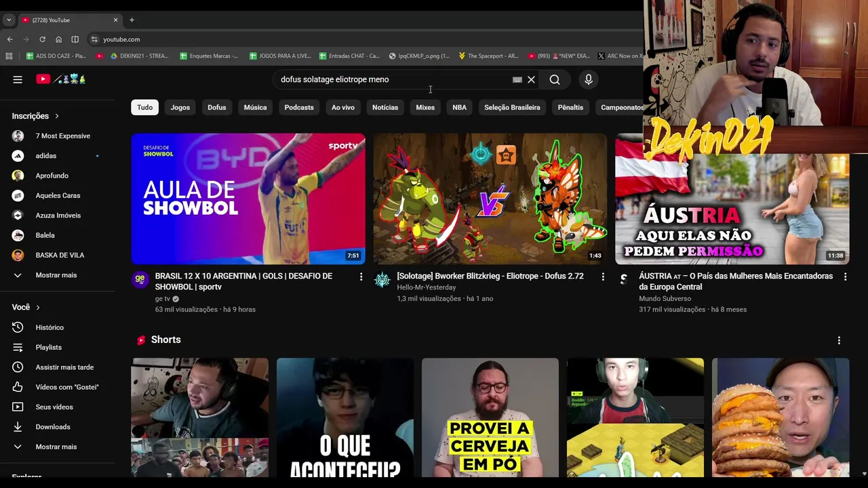Image resolution: width=868 pixels, height=488 pixels.
Task: Select the Jogos filter chip
Action: [180, 107]
